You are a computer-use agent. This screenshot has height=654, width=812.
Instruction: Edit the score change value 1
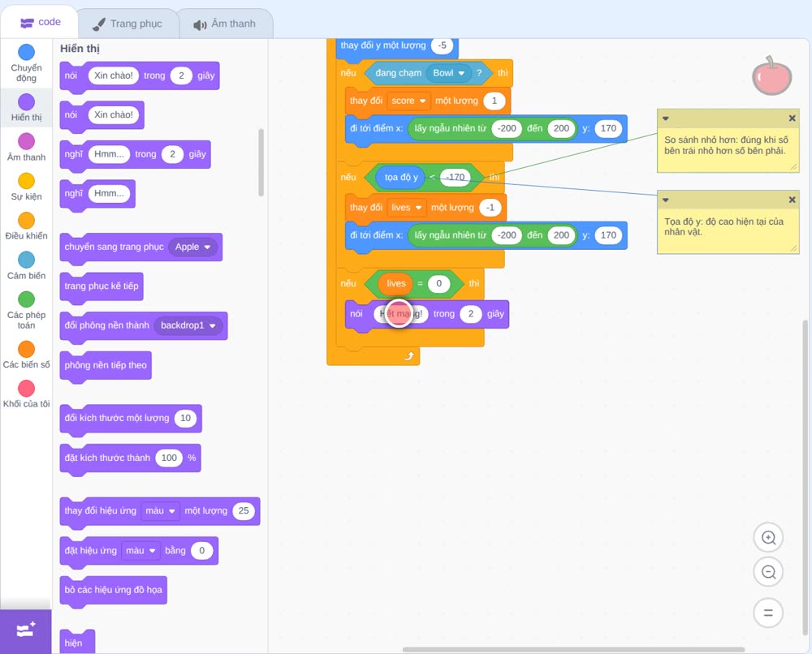[494, 101]
